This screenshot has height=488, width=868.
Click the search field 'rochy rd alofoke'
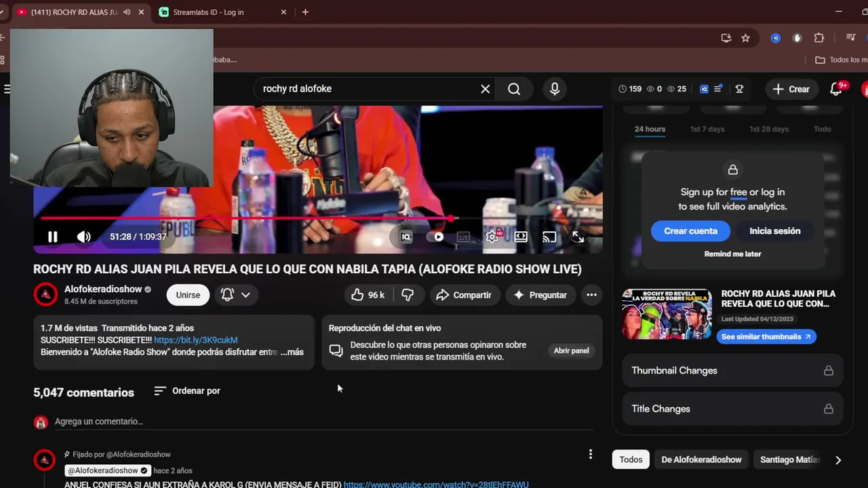point(366,89)
